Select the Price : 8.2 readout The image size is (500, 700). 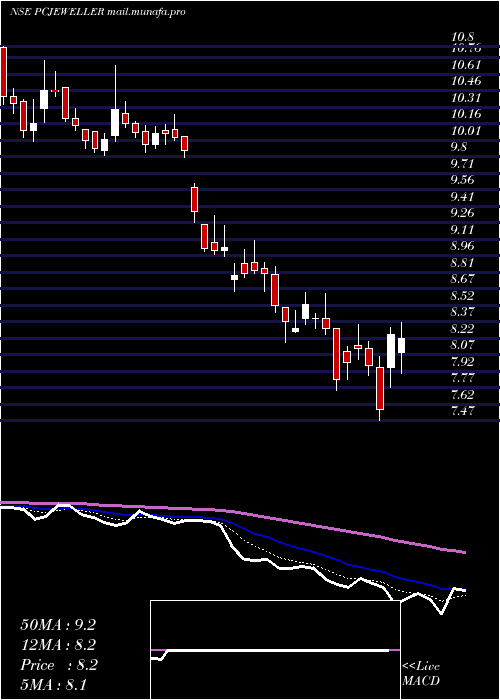click(x=58, y=665)
